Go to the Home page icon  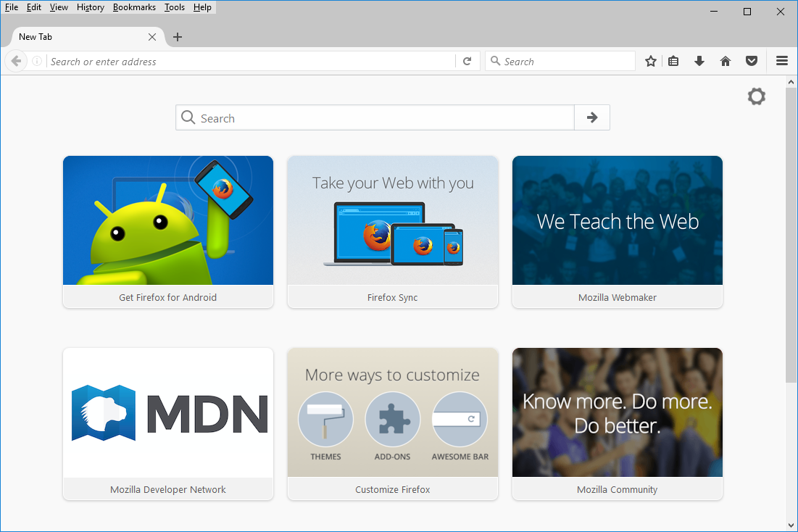(x=726, y=61)
